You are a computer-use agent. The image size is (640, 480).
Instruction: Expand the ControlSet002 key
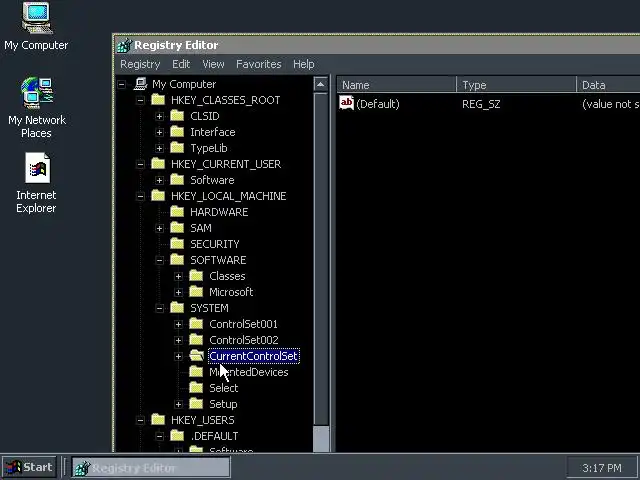[x=178, y=340]
